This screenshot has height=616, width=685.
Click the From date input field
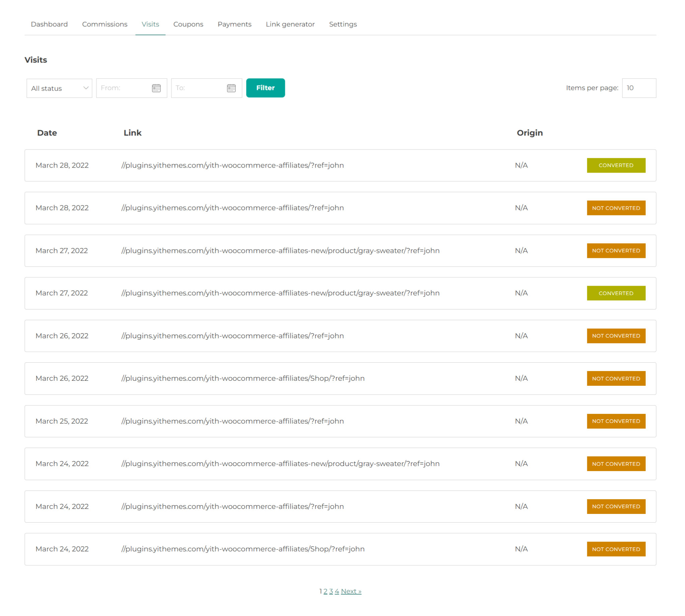click(x=124, y=88)
